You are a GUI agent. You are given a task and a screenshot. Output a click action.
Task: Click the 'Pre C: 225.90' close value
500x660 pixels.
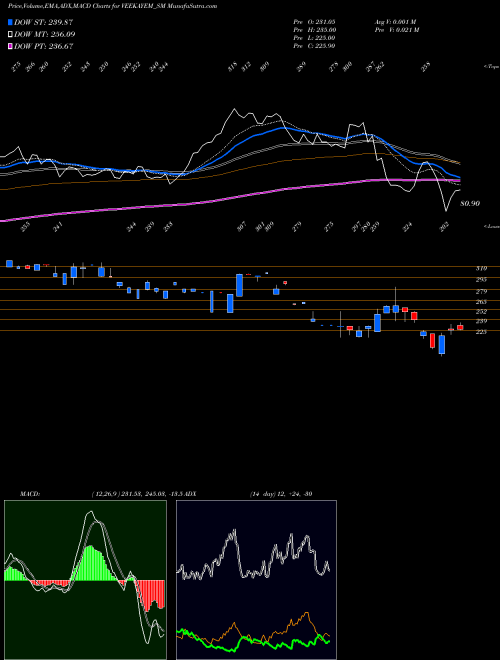pyautogui.click(x=314, y=45)
